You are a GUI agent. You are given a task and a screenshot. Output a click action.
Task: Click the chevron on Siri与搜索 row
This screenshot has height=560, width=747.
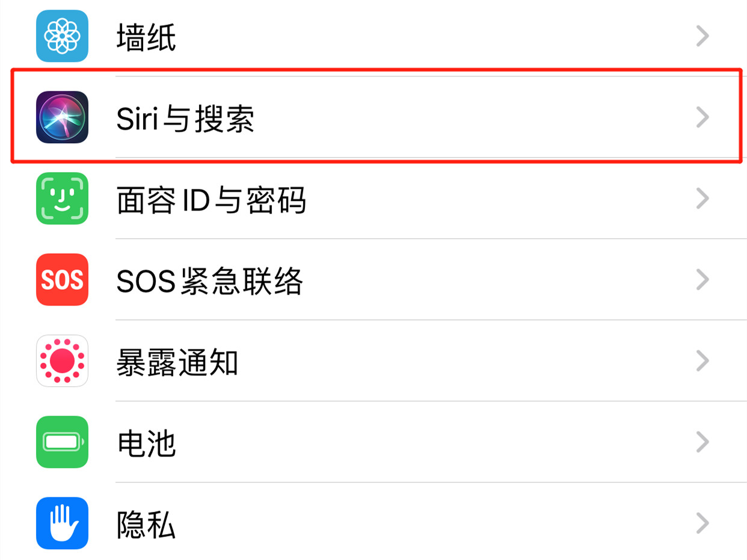click(x=702, y=117)
